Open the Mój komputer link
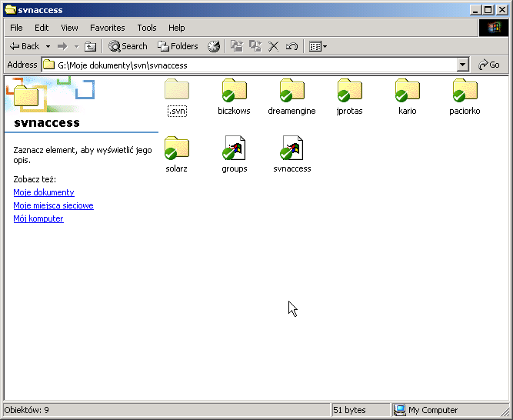The width and height of the screenshot is (513, 420). (38, 218)
